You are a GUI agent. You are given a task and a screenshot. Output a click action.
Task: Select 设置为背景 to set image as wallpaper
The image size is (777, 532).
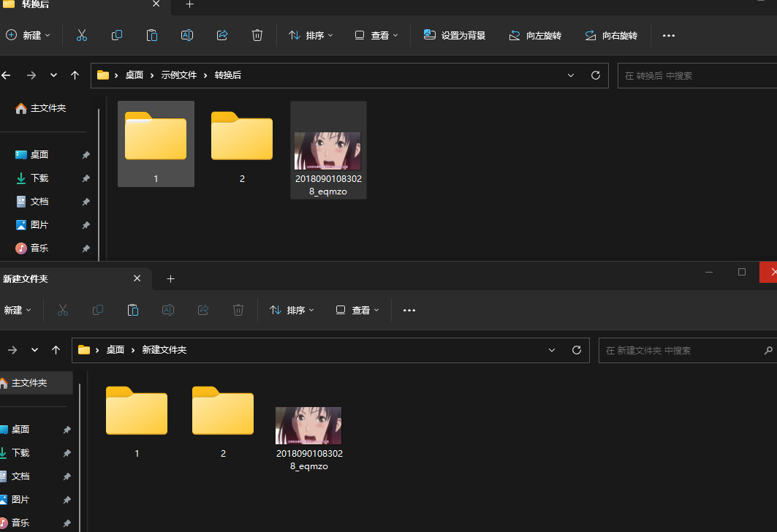pyautogui.click(x=455, y=34)
